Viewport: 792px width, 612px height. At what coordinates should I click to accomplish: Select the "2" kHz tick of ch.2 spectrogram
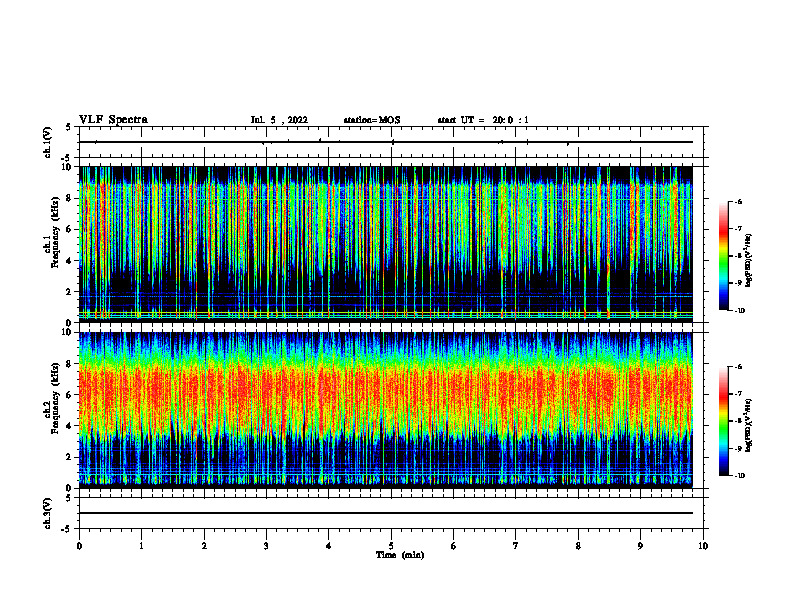click(x=70, y=457)
